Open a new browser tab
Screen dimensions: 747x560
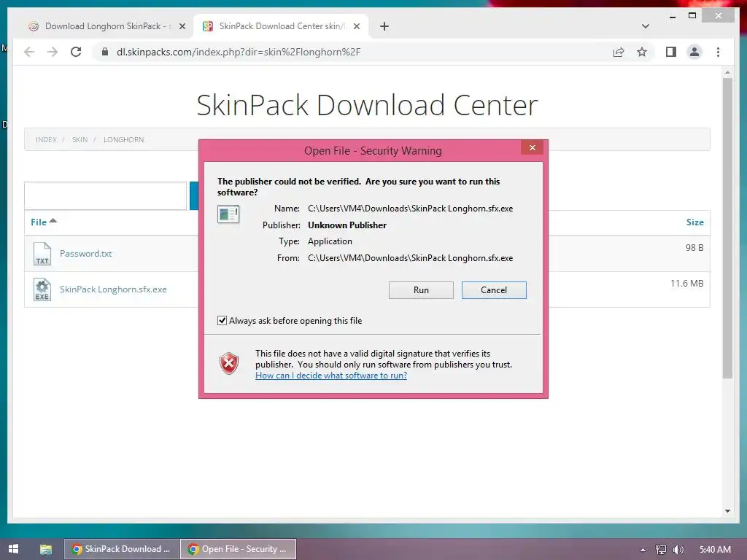click(384, 27)
